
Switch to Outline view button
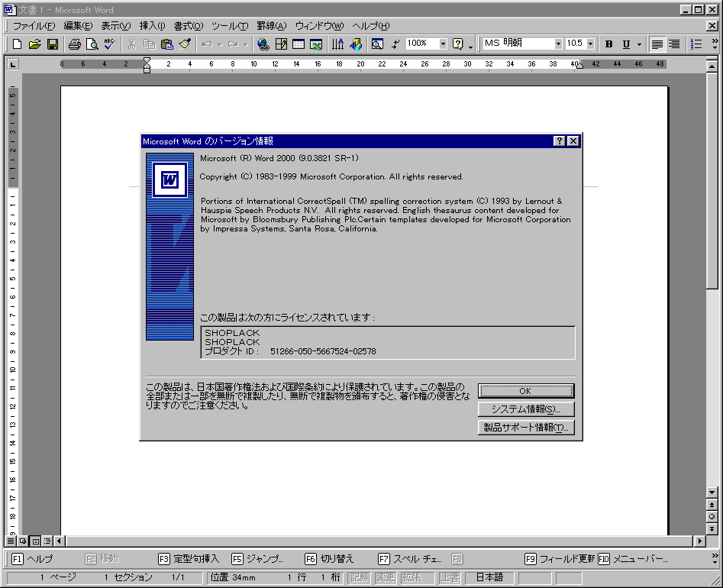point(47,541)
